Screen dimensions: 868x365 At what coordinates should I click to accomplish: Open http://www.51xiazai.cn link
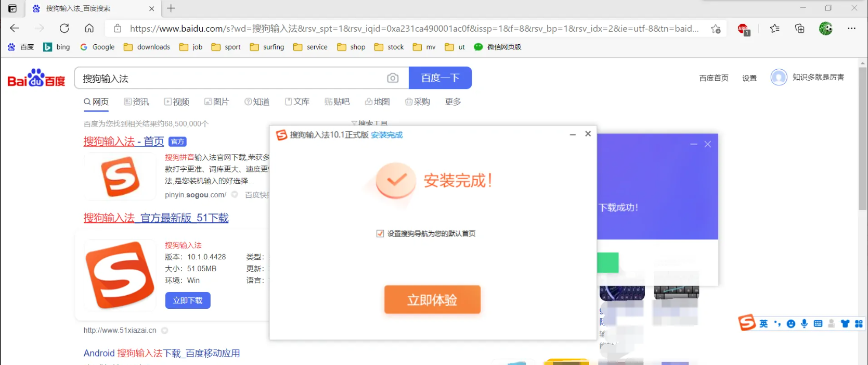(120, 330)
